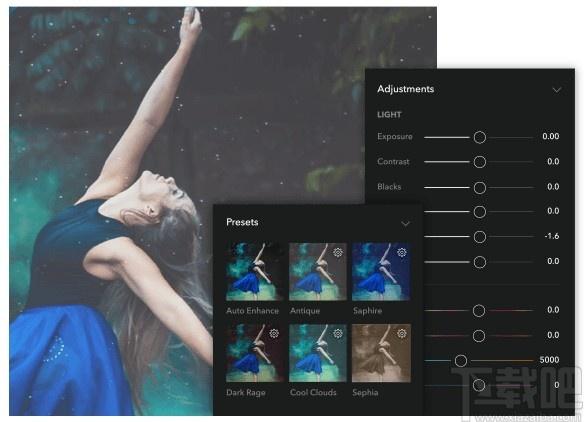This screenshot has height=422, width=585.
Task: Apply the Saphire preset thumbnail
Action: click(x=381, y=272)
